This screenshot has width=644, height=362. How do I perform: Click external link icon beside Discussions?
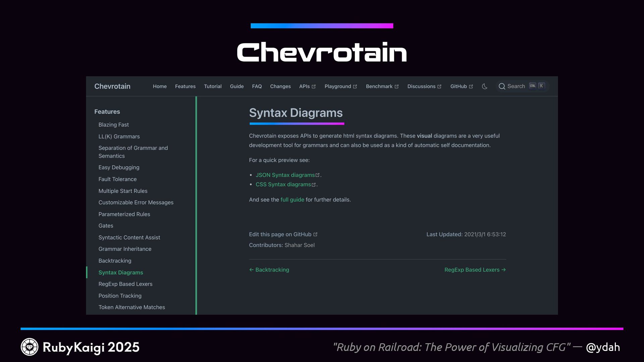(439, 87)
